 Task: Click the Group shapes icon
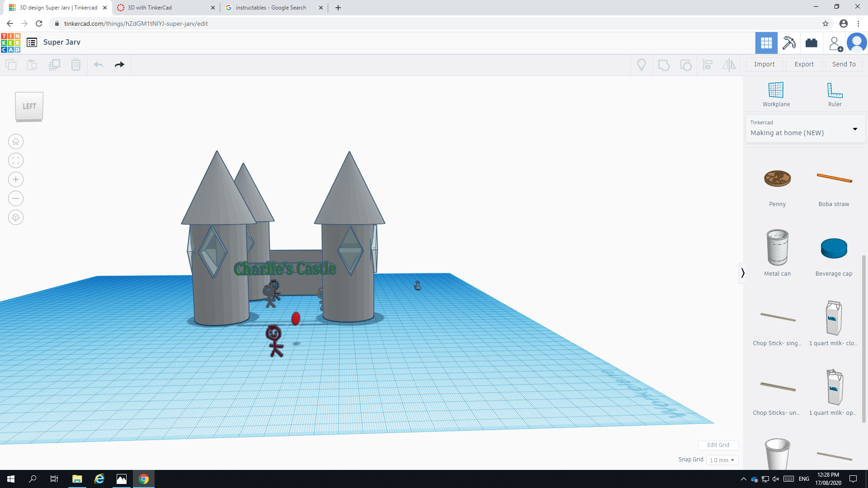click(x=664, y=65)
